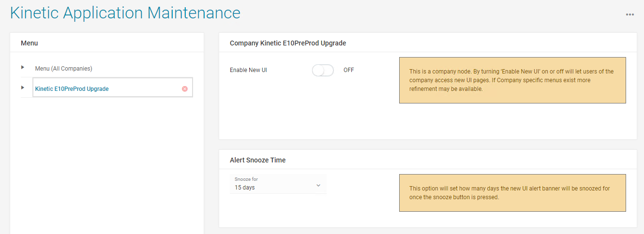Click the Menu panel header
644x234 pixels.
[x=30, y=43]
